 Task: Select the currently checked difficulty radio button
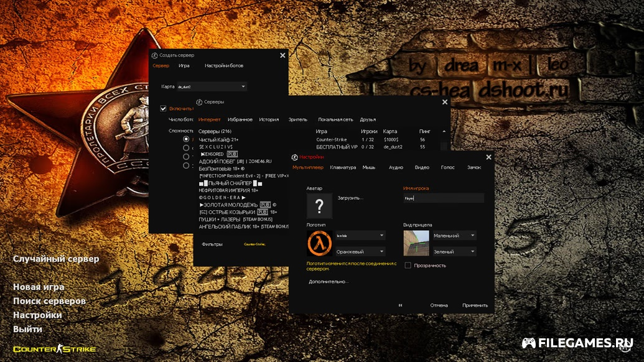pyautogui.click(x=186, y=139)
